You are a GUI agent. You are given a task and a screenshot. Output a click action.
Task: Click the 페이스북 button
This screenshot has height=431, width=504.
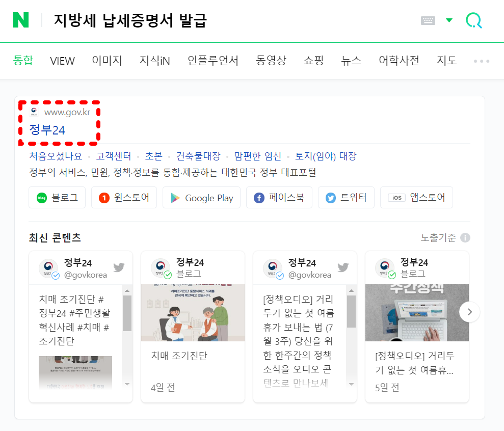tap(279, 197)
